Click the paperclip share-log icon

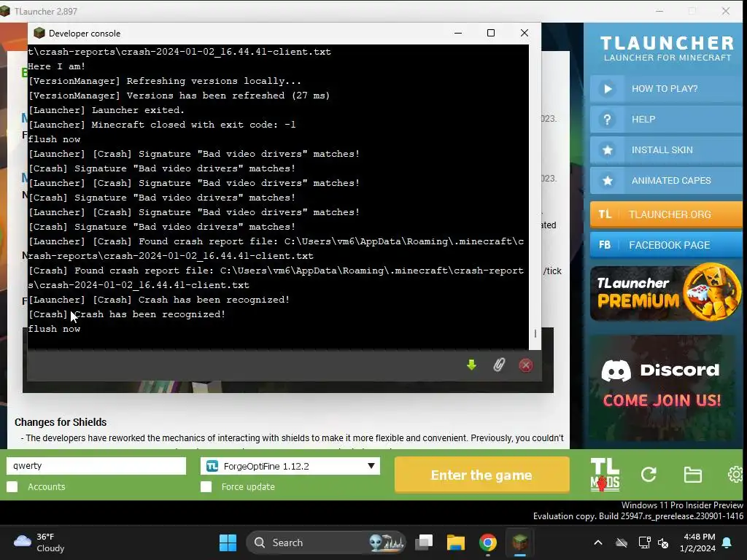[x=499, y=365]
